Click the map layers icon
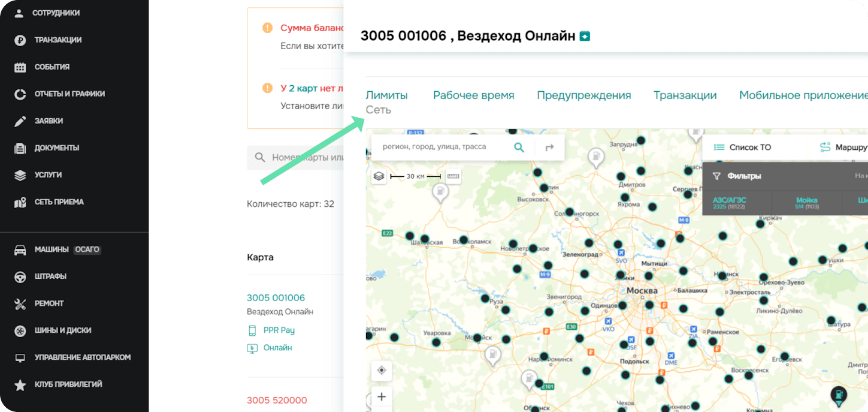 click(379, 176)
